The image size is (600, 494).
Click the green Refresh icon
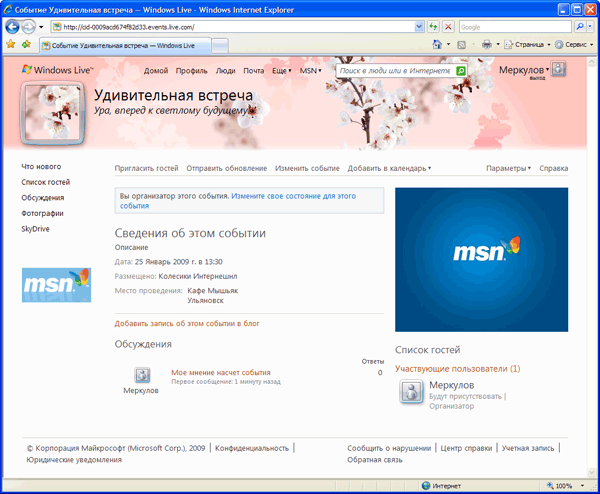pyautogui.click(x=433, y=27)
